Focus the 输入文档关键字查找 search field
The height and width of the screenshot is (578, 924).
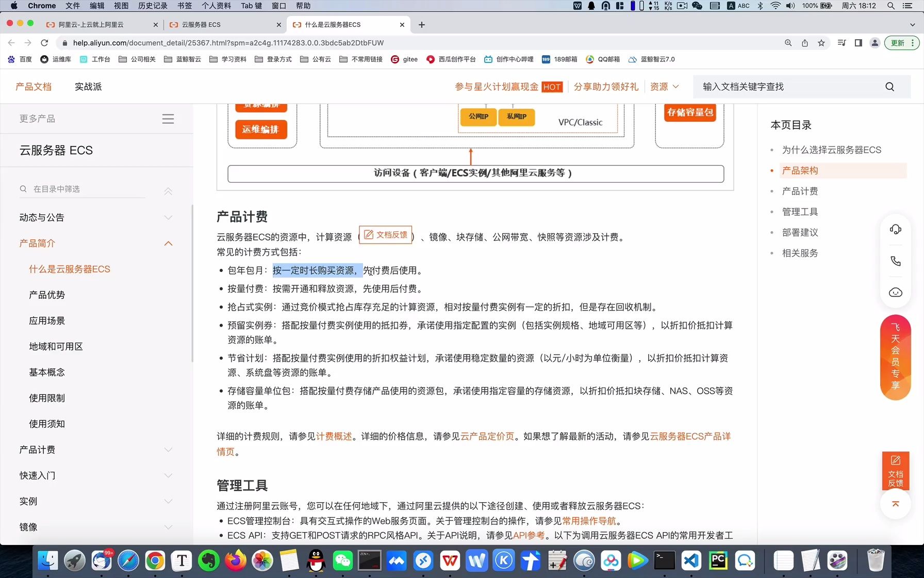coord(789,87)
